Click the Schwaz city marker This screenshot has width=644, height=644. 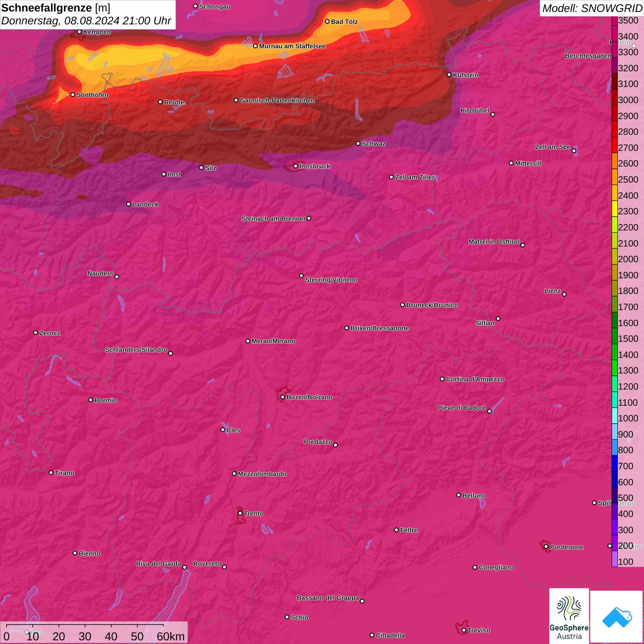coord(358,144)
